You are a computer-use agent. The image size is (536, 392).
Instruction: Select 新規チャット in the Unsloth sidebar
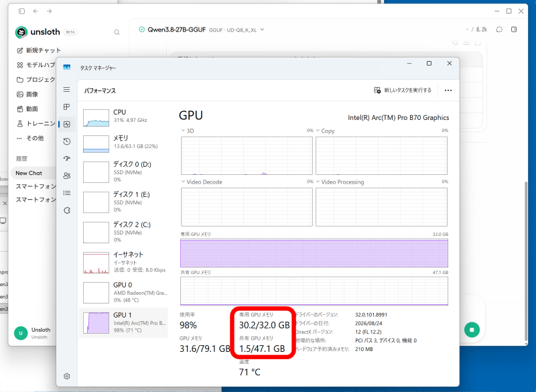39,50
